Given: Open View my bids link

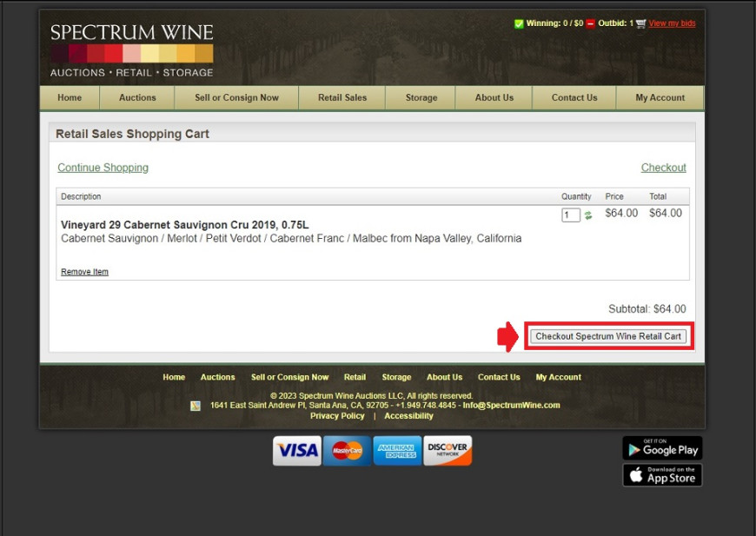Looking at the screenshot, I should pos(672,23).
